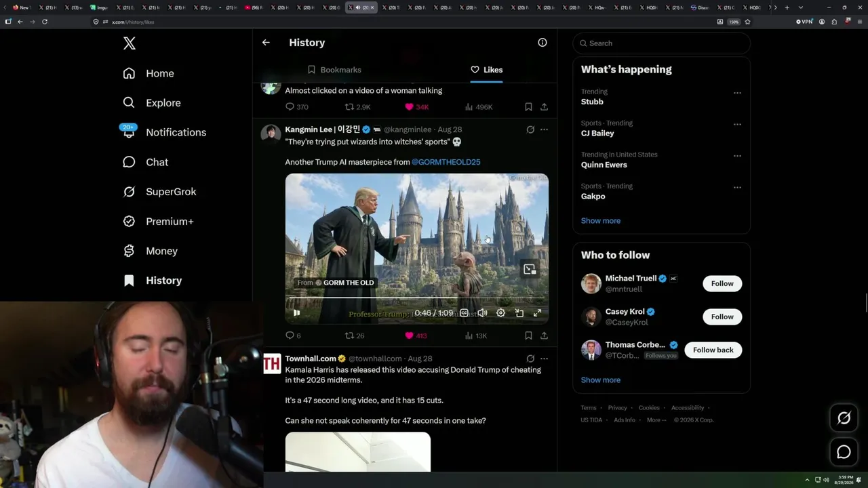This screenshot has width=868, height=488.
Task: Show more trending topics
Action: click(601, 221)
